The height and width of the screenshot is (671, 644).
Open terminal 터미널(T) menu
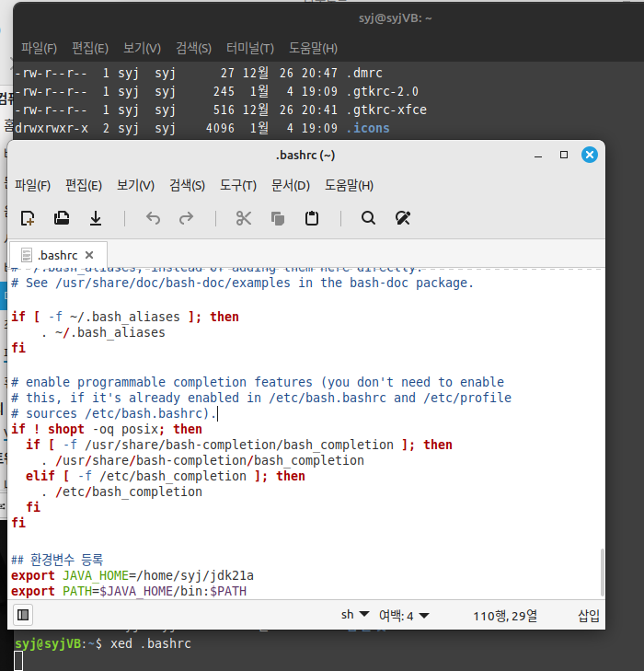point(249,48)
